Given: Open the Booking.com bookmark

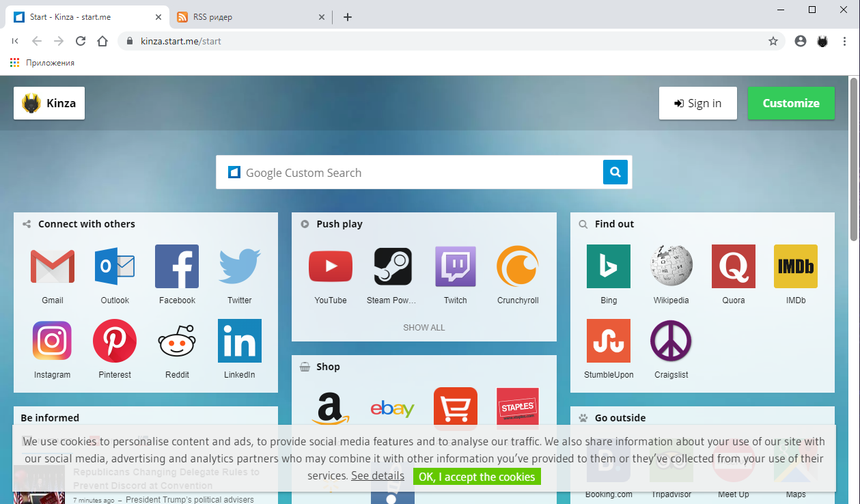Looking at the screenshot, I should click(609, 468).
